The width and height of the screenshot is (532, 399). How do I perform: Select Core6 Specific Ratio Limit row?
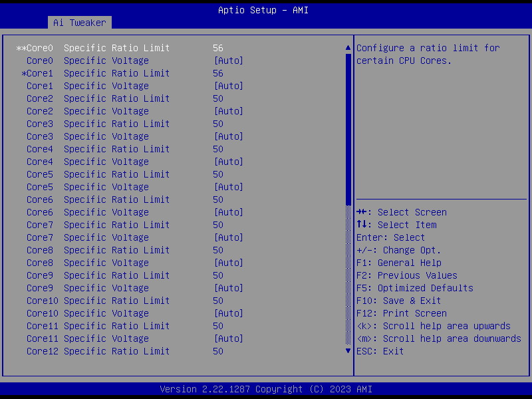point(125,199)
